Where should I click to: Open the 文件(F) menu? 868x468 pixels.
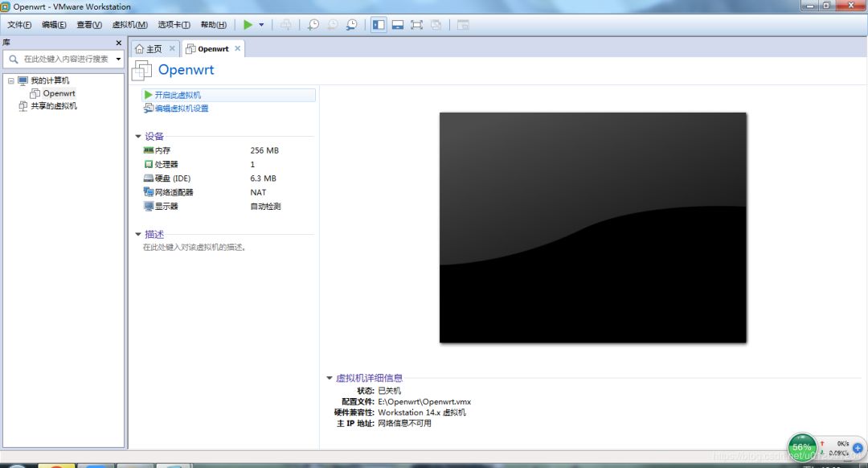(19, 24)
